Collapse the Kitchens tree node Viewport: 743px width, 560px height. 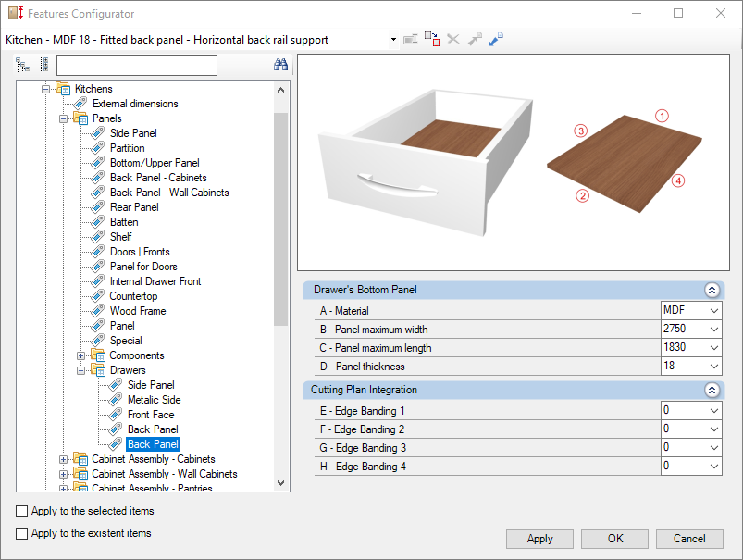point(45,89)
